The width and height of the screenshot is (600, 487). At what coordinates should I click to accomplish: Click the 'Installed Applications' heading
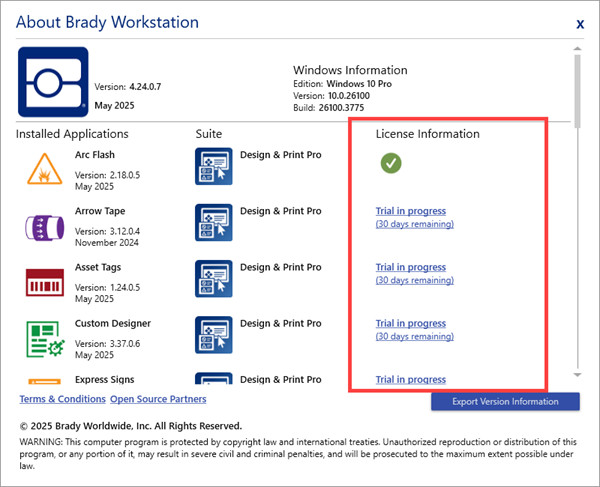(72, 134)
